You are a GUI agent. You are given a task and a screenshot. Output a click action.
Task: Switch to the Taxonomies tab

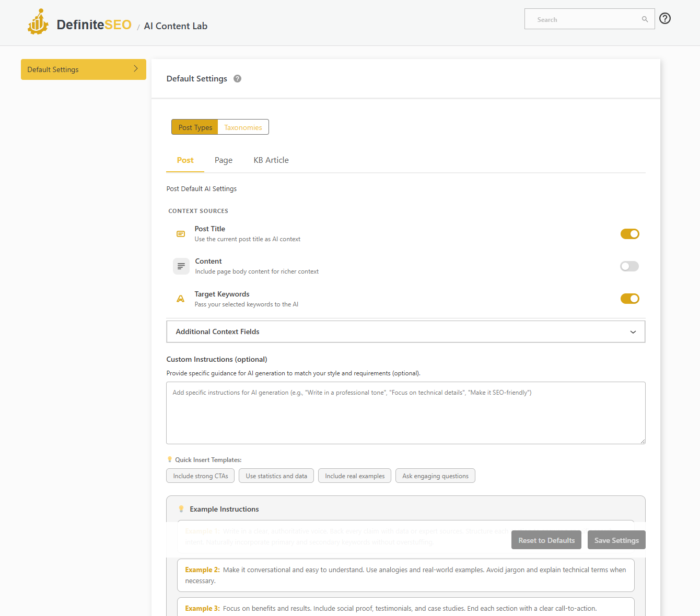tap(243, 127)
